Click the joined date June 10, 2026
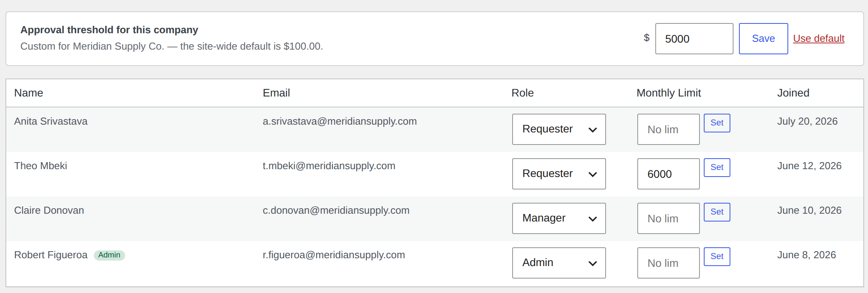This screenshot has height=293, width=868. 809,211
